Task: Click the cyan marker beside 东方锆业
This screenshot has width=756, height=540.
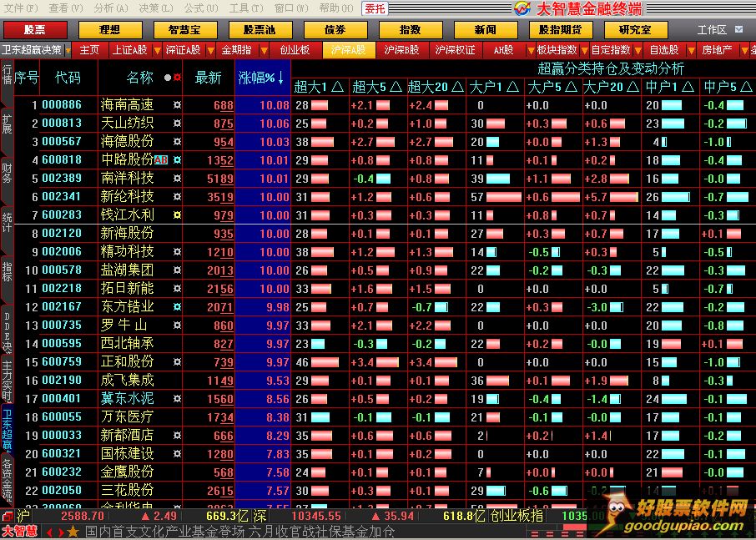Action: [x=178, y=306]
